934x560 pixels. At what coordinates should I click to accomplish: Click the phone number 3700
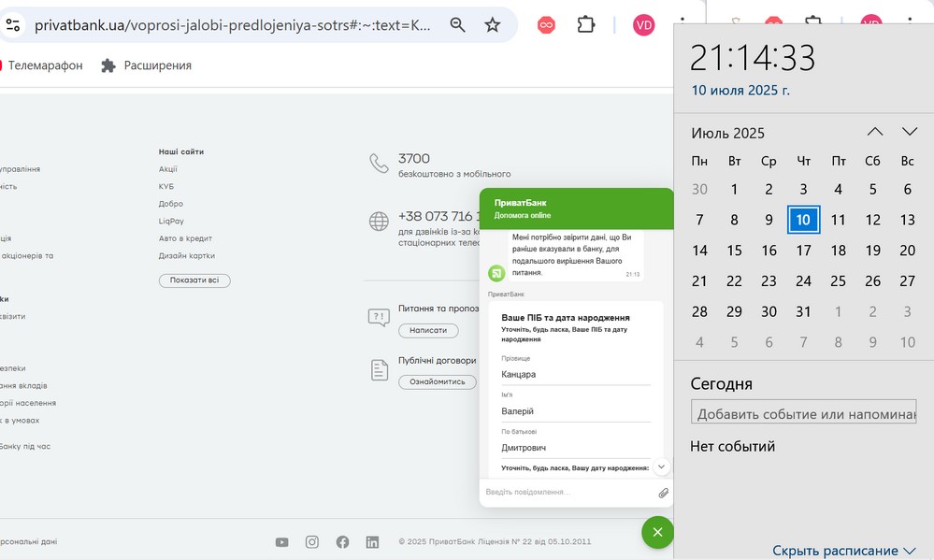[x=414, y=159]
